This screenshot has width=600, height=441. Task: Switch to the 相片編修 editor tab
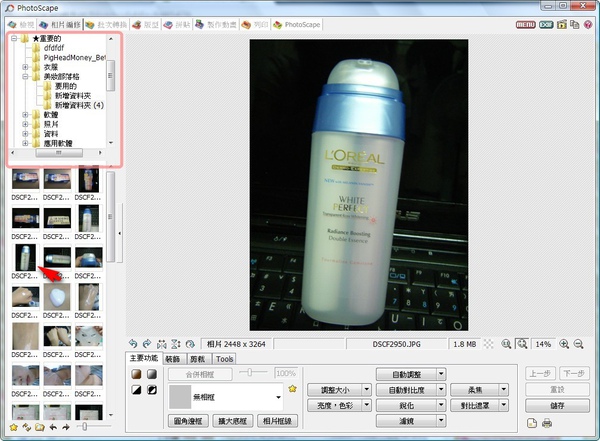[60, 25]
